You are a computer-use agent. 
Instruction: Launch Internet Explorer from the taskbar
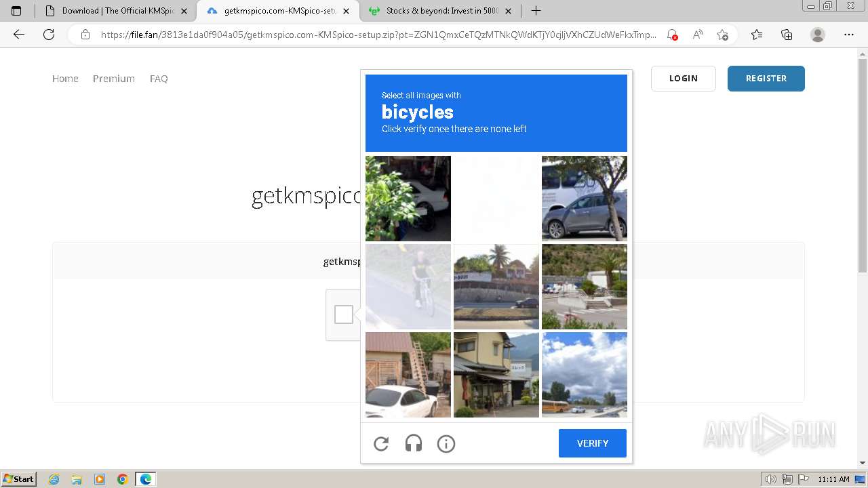click(54, 479)
